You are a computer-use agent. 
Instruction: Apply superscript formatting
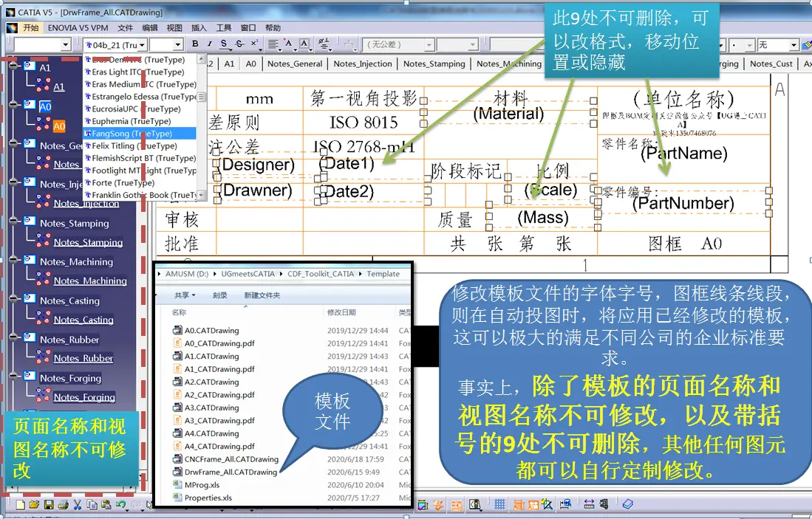coord(254,44)
